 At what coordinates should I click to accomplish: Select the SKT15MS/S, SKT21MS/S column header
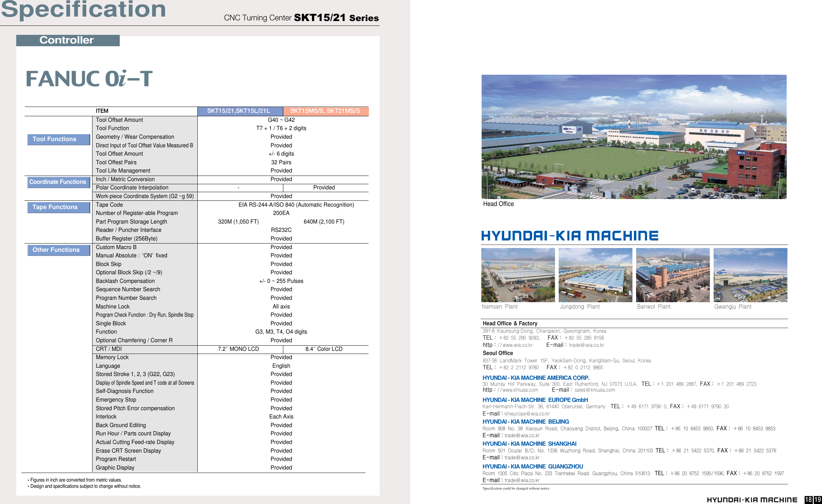[325, 111]
